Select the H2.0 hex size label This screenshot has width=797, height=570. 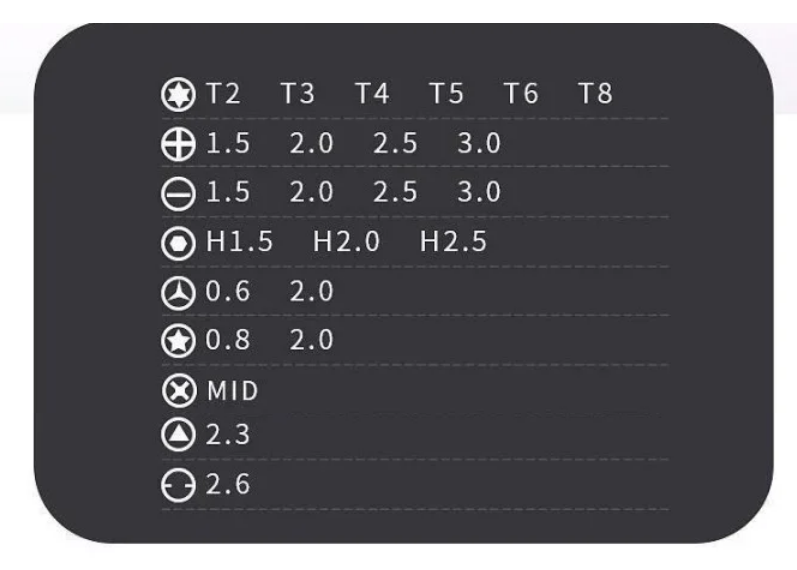346,242
